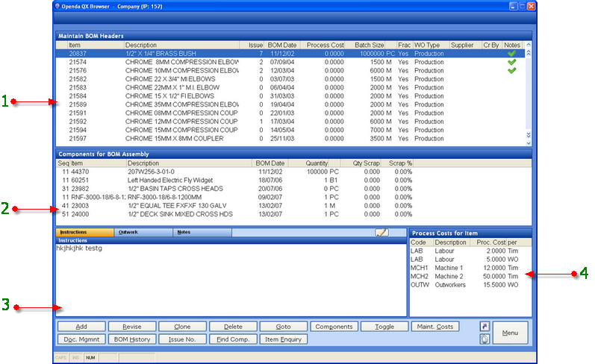Click the Qty Scrap column header

[x=361, y=163]
